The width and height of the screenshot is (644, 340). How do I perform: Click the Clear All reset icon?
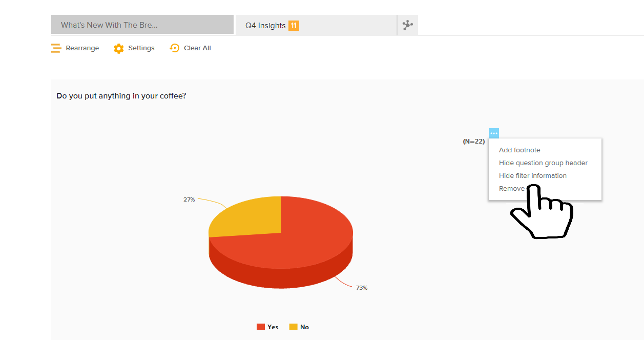[x=175, y=48]
